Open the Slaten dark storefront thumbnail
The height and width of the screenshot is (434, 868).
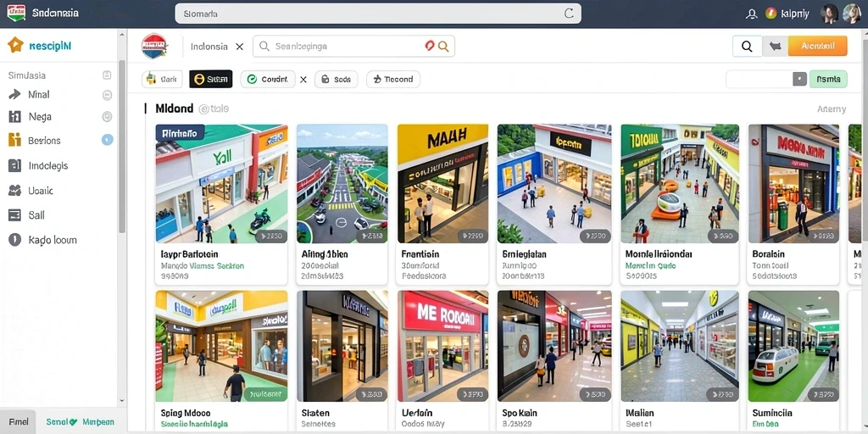coord(342,346)
